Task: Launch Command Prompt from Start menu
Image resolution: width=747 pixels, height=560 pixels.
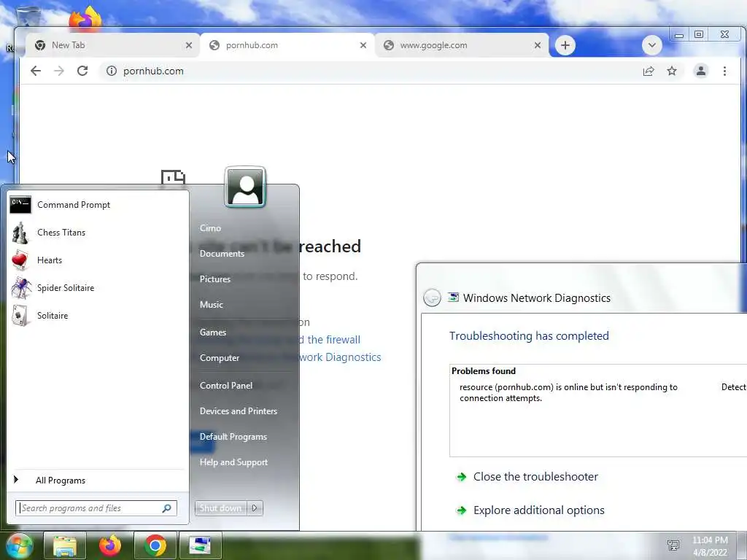Action: click(97, 205)
